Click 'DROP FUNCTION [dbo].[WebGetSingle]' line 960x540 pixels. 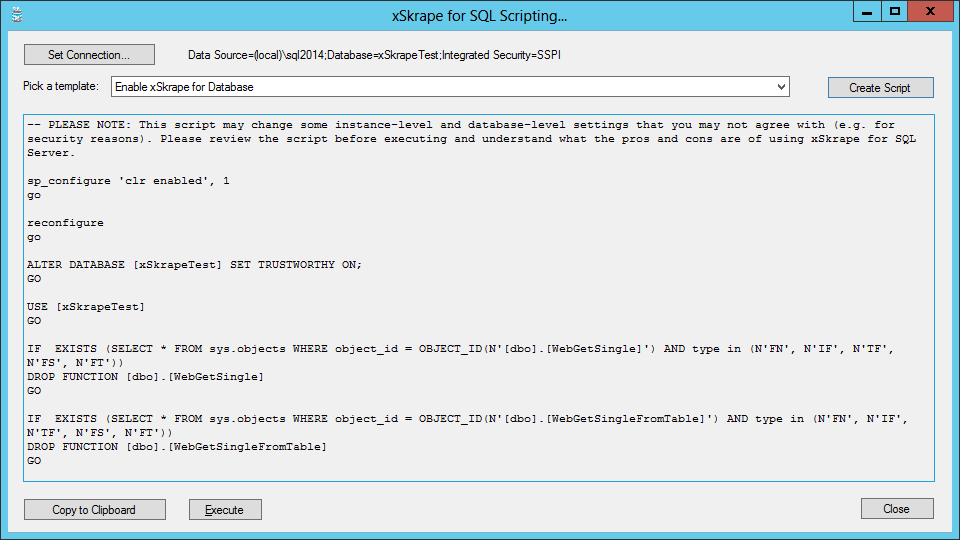tap(146, 377)
